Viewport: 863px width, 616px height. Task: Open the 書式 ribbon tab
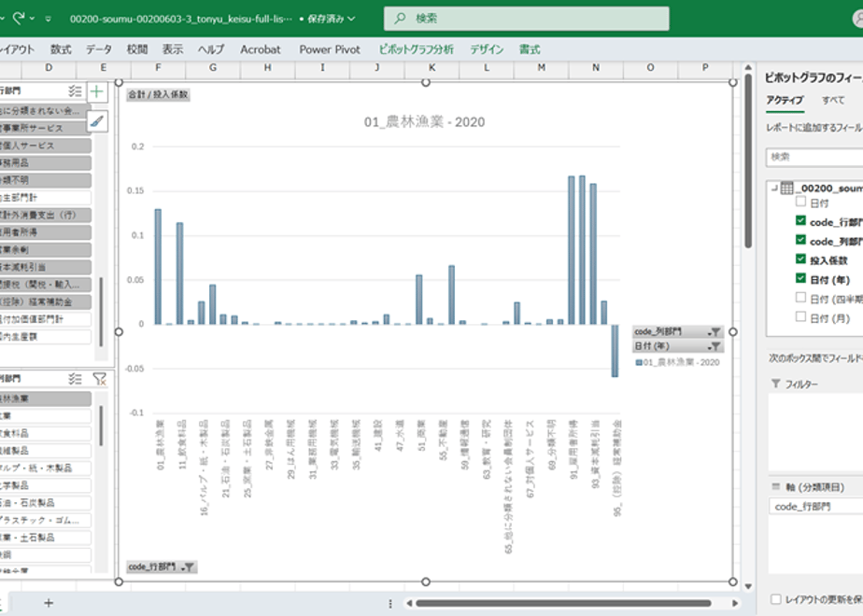coord(530,49)
